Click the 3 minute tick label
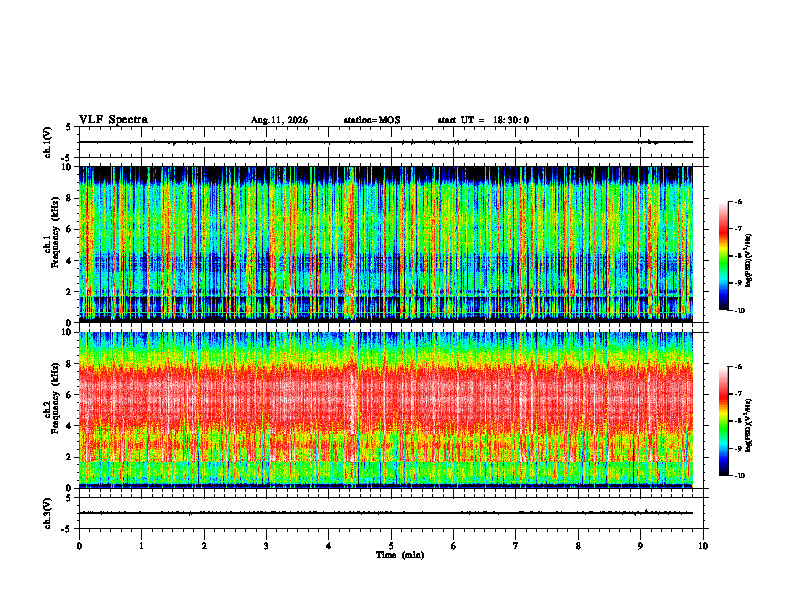The height and width of the screenshot is (612, 792). pos(266,546)
